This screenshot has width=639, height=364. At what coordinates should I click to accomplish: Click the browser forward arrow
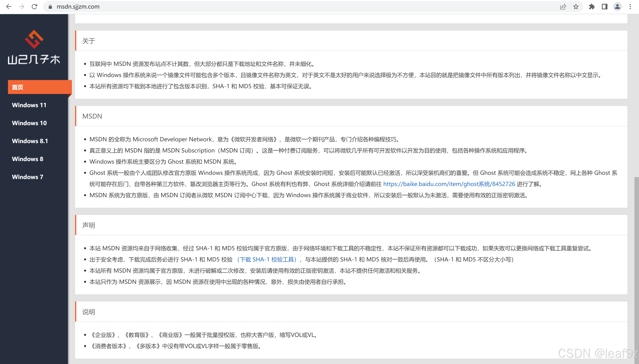[x=22, y=7]
